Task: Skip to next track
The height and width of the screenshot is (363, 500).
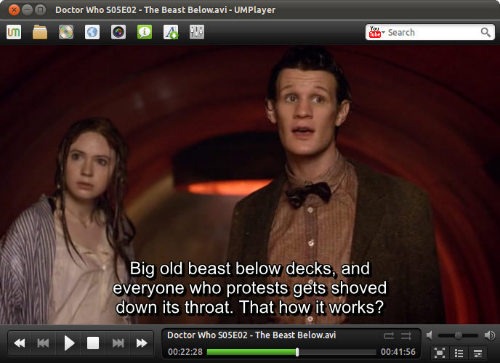Action: pos(118,343)
